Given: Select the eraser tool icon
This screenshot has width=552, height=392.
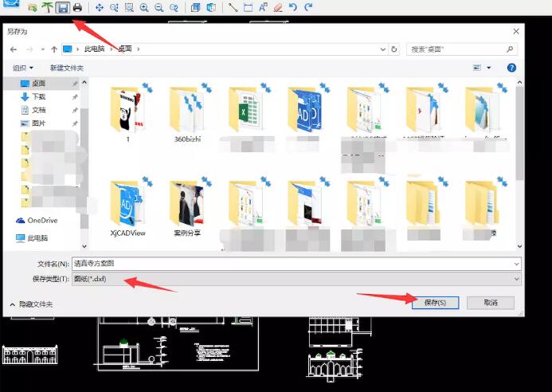Looking at the screenshot, I should (x=278, y=7).
